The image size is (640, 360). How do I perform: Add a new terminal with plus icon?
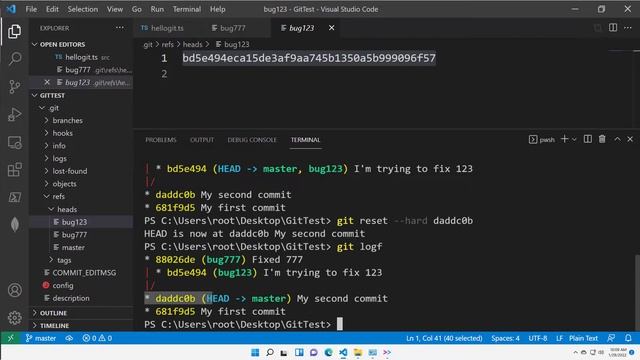coord(564,139)
